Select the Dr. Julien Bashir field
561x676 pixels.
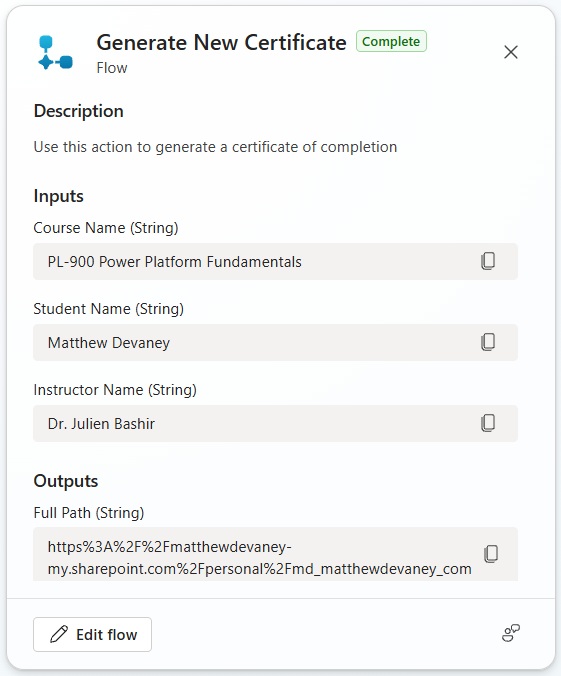(275, 424)
